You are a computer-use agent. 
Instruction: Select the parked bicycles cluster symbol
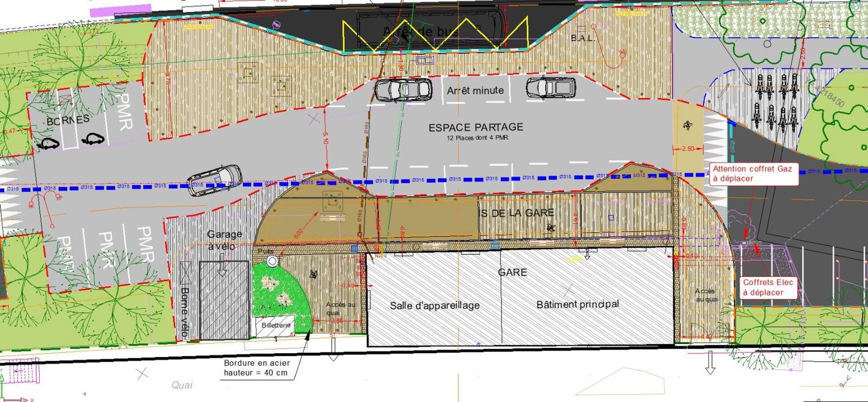[775, 104]
